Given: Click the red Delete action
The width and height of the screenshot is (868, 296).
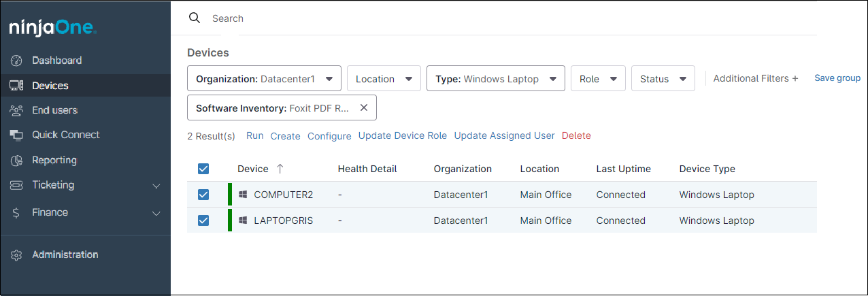Looking at the screenshot, I should click(x=576, y=135).
